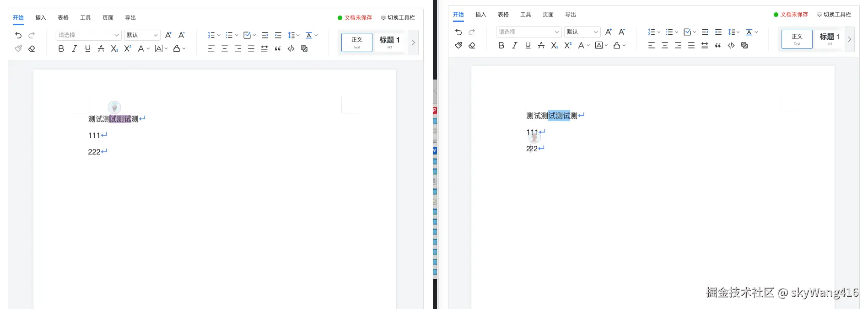Undo the last action in left editor
868x309 pixels.
point(18,35)
